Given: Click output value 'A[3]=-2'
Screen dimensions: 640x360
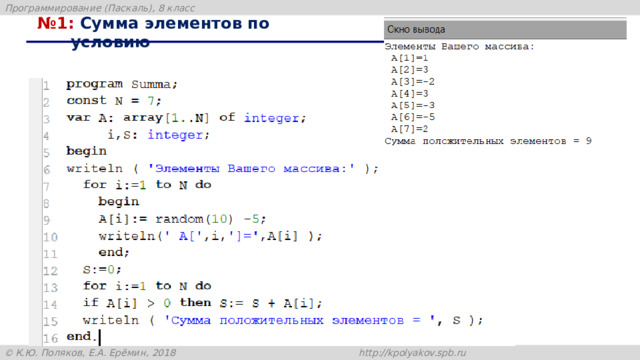Looking at the screenshot, I should [x=413, y=82].
